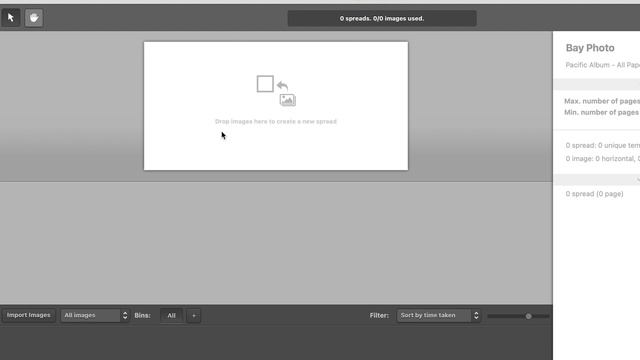Click the Bay Photo heading

[590, 48]
